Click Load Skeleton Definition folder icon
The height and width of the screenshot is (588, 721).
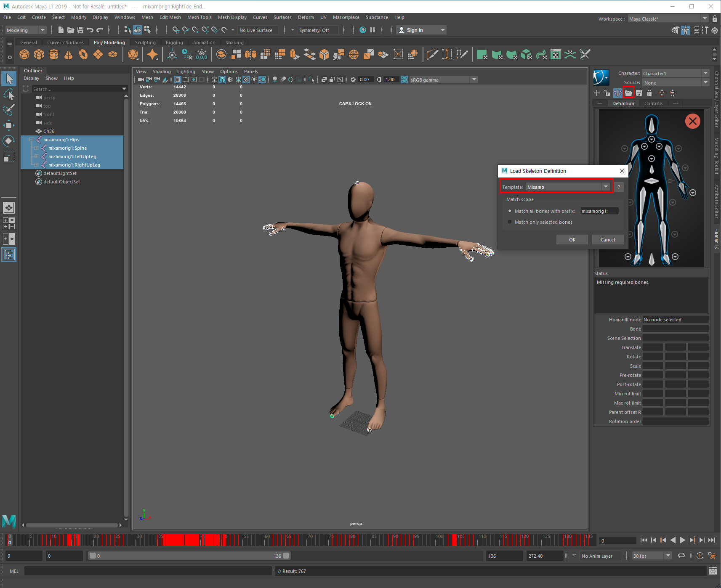click(x=628, y=93)
